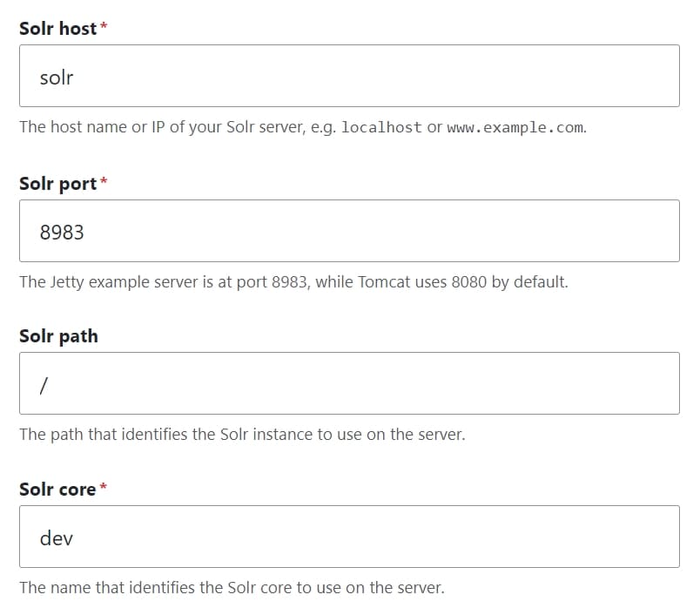
Task: Click the "localhost" example code text
Action: click(381, 127)
